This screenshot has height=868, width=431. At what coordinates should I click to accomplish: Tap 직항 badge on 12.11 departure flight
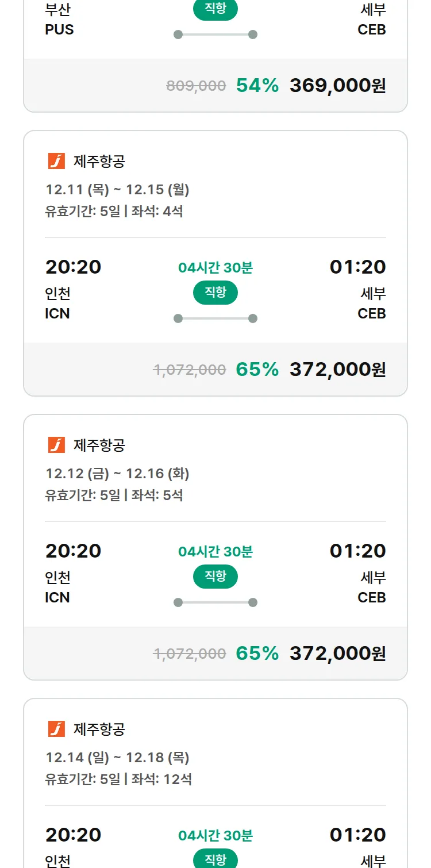(x=215, y=293)
